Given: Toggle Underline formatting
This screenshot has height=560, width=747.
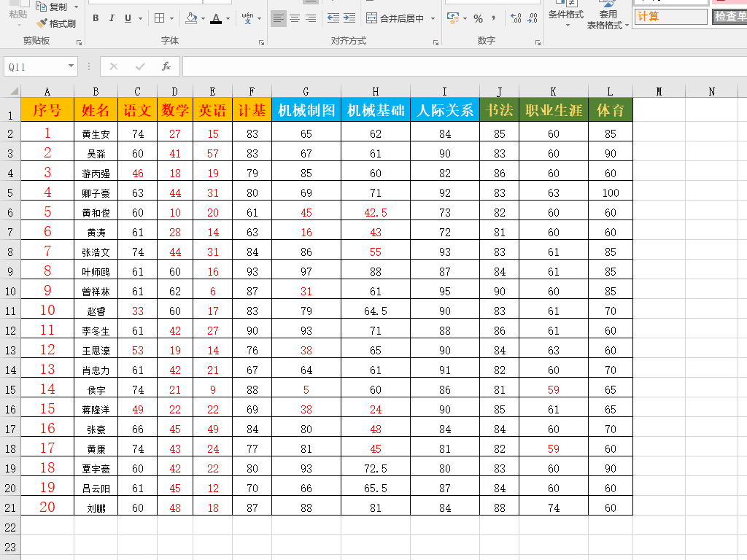Looking at the screenshot, I should (128, 18).
